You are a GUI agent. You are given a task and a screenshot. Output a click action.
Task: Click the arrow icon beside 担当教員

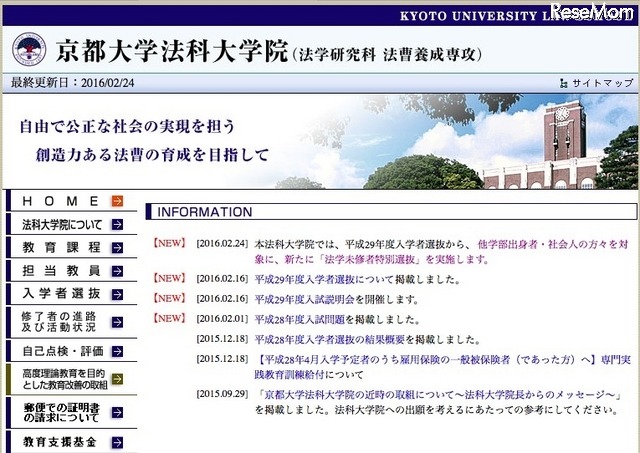(117, 271)
